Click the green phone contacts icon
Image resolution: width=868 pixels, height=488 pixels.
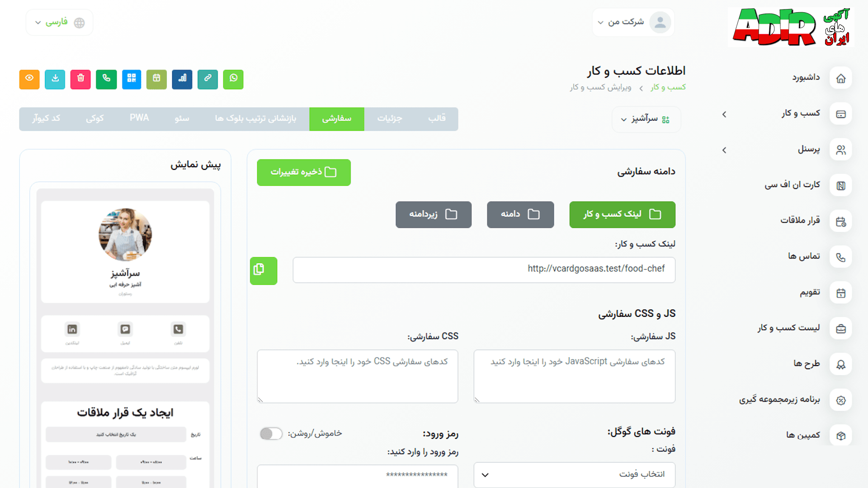[x=106, y=79]
